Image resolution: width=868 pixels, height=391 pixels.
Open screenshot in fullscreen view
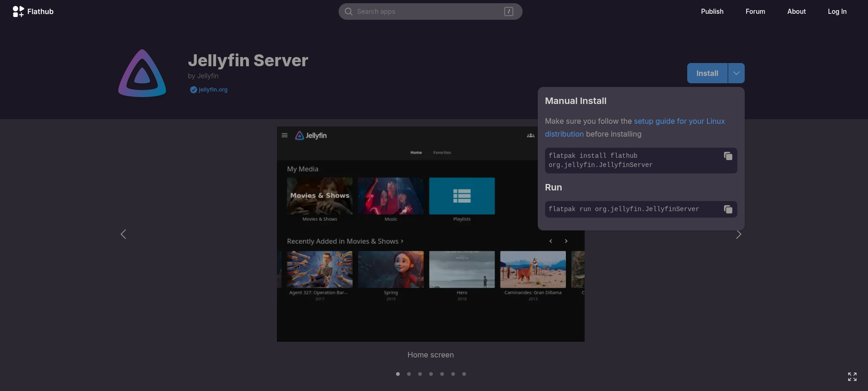[x=852, y=377]
